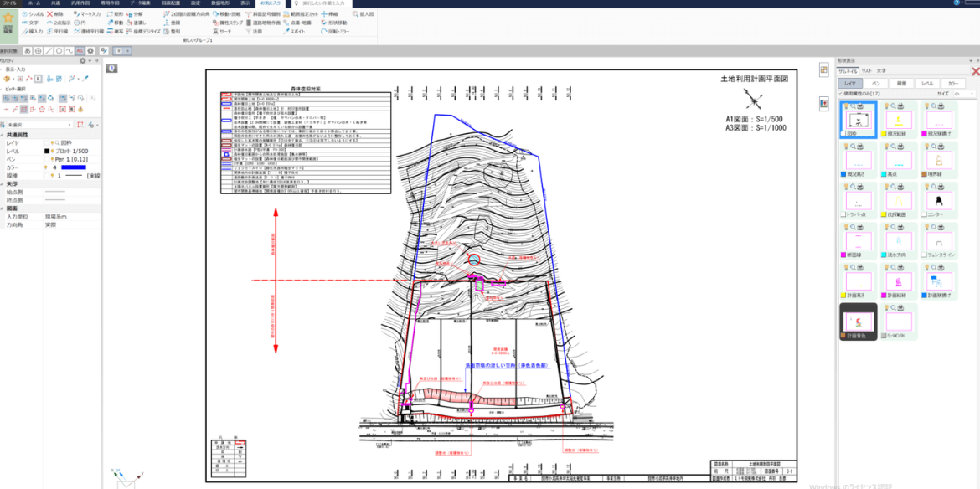Image resolution: width=980 pixels, height=489 pixels.
Task: Click the ペン filter button
Action: pyautogui.click(x=875, y=83)
